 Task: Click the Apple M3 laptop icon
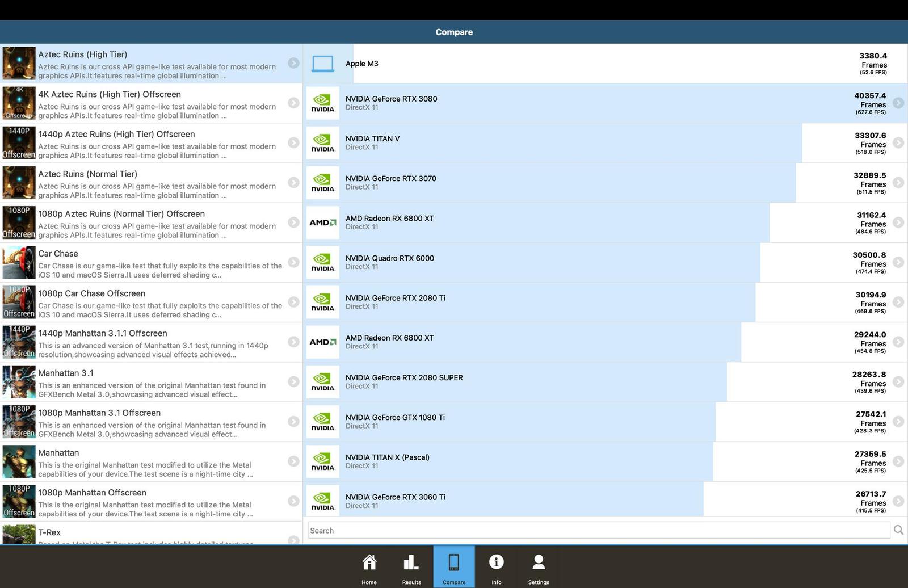(323, 64)
